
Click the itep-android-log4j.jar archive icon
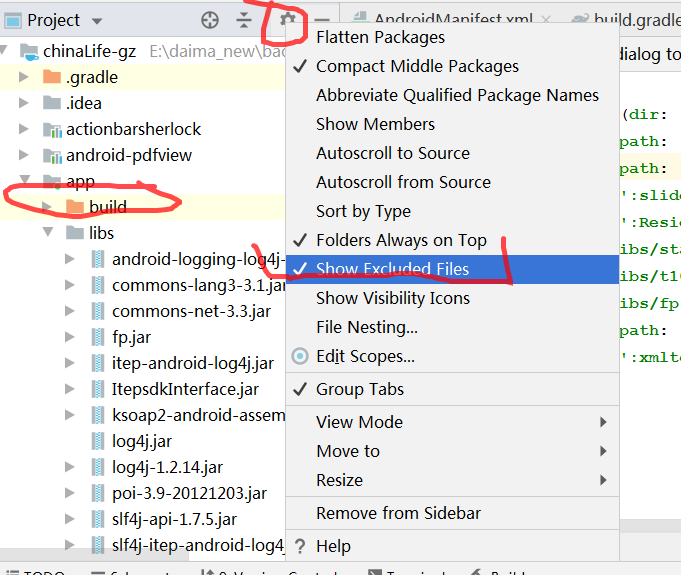click(98, 363)
